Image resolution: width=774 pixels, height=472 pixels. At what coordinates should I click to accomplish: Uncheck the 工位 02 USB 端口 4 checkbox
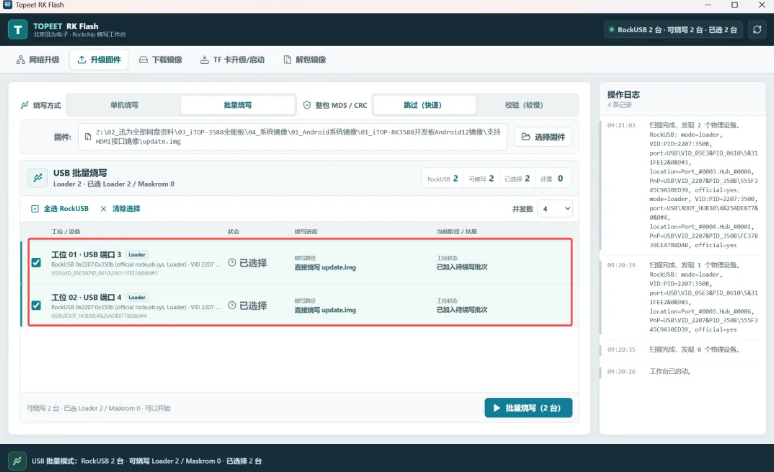coord(36,305)
